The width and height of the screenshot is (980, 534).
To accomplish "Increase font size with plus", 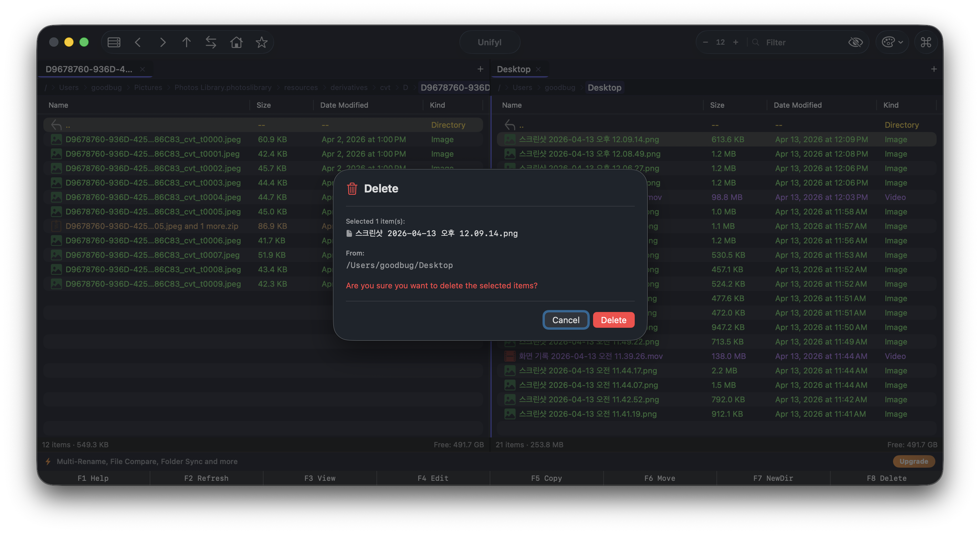I will pos(735,42).
